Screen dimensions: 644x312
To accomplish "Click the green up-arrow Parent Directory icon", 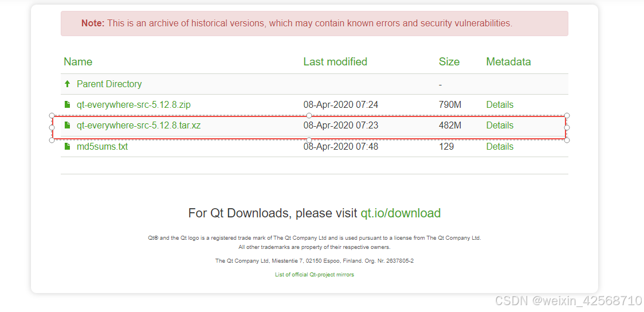I will point(68,84).
